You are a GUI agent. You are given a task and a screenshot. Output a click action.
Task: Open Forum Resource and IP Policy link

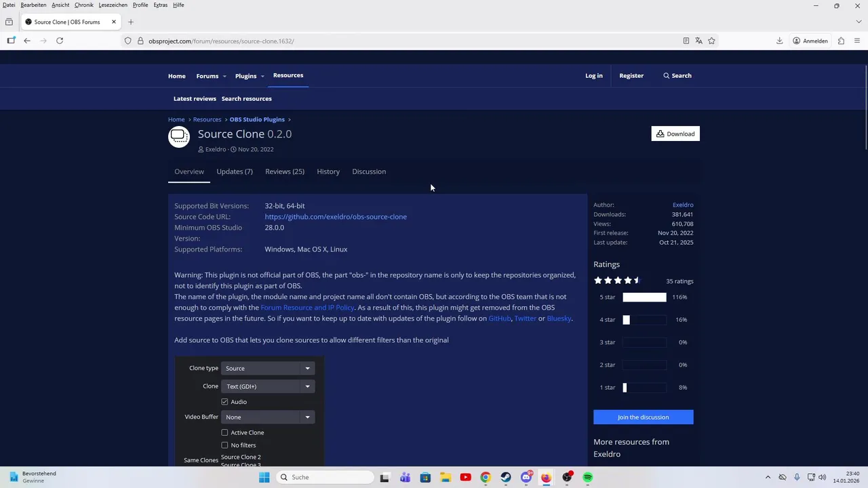pos(307,308)
